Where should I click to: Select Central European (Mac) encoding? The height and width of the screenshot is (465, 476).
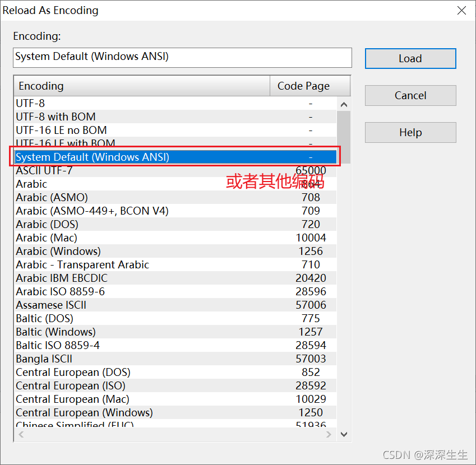[x=175, y=399]
